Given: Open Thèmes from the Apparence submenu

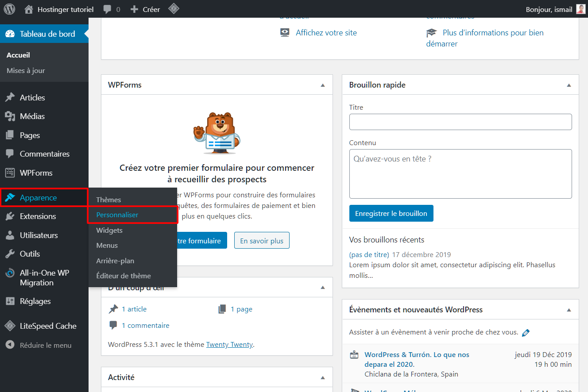Looking at the screenshot, I should pos(108,199).
